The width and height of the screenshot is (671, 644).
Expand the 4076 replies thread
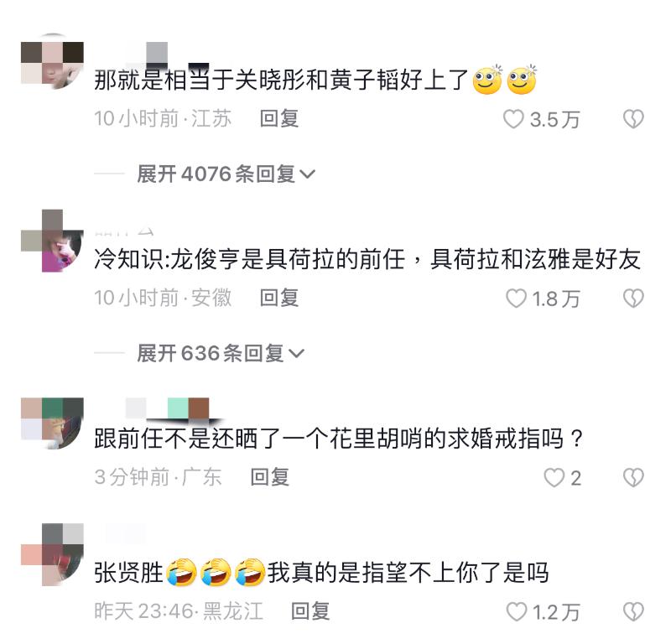coord(226,174)
